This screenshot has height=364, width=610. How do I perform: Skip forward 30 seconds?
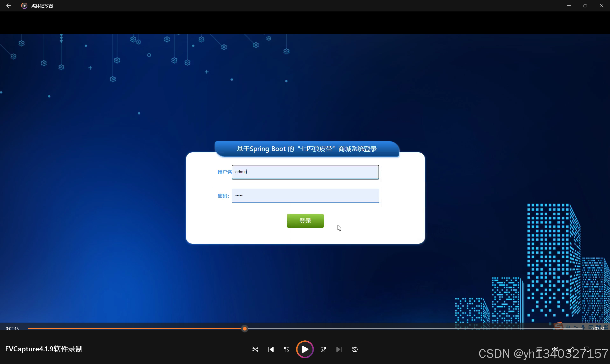pos(323,349)
